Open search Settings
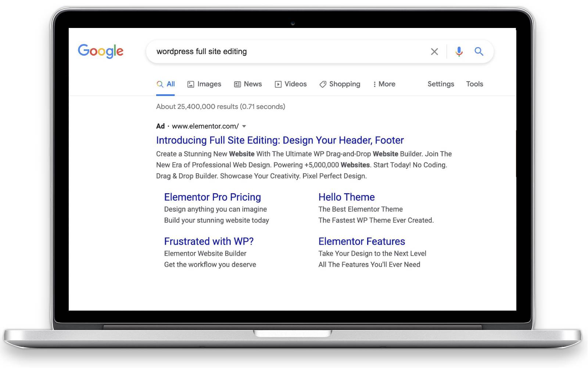The height and width of the screenshot is (368, 588). (x=441, y=84)
